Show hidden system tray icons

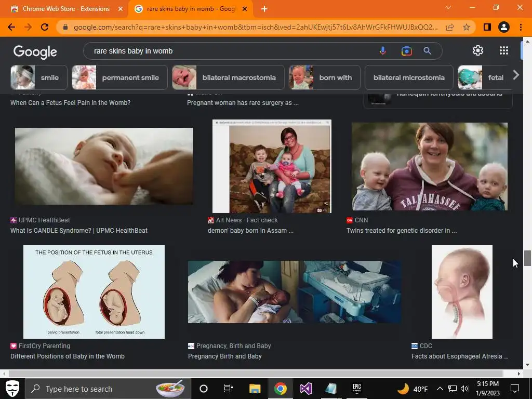440,389
